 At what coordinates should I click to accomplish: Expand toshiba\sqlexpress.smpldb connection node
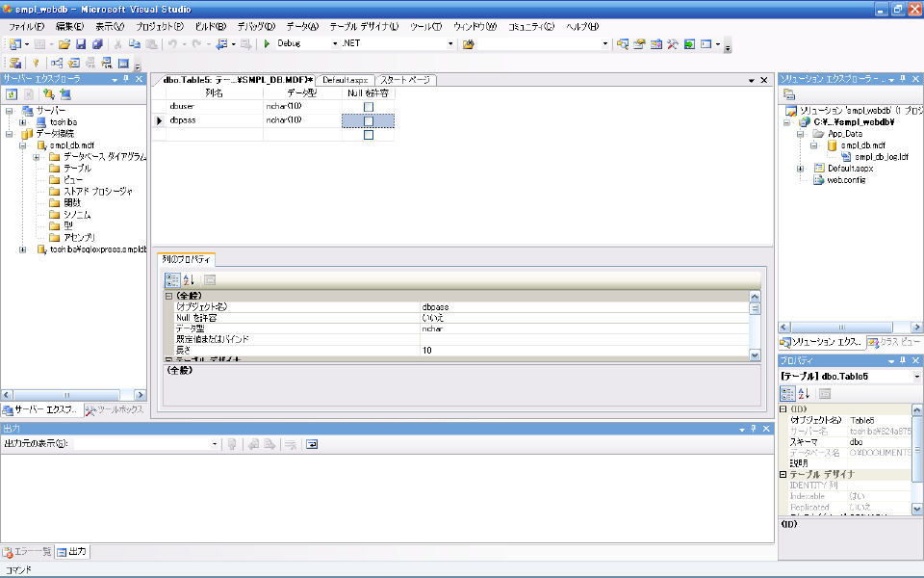22,250
